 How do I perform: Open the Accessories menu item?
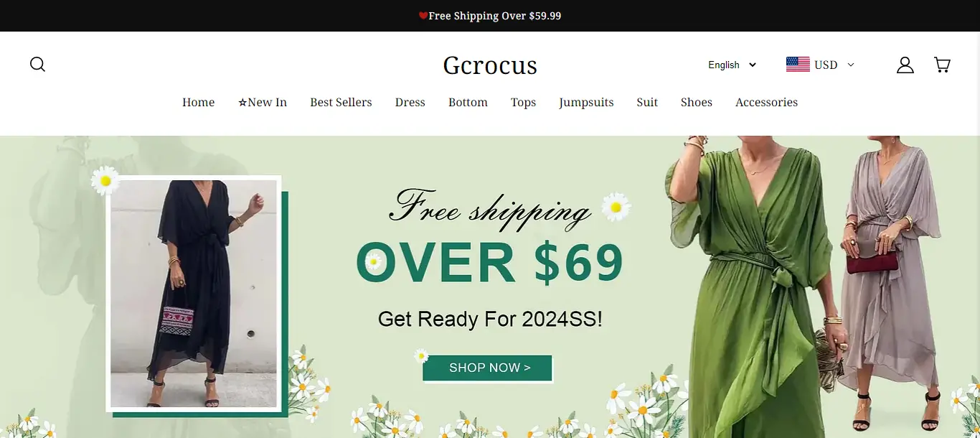tap(767, 103)
